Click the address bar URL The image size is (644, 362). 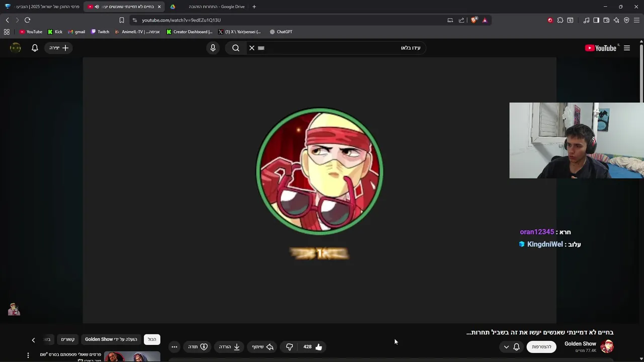pyautogui.click(x=181, y=20)
